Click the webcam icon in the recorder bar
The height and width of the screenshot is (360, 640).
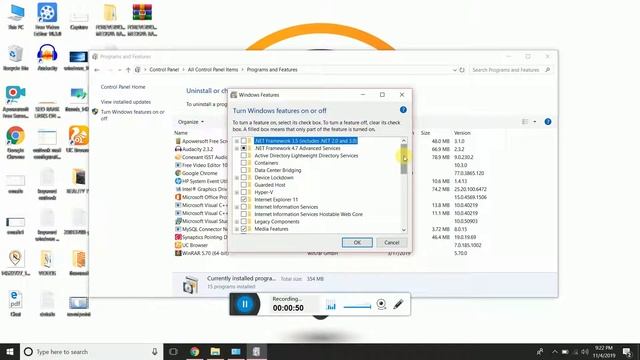point(381,304)
